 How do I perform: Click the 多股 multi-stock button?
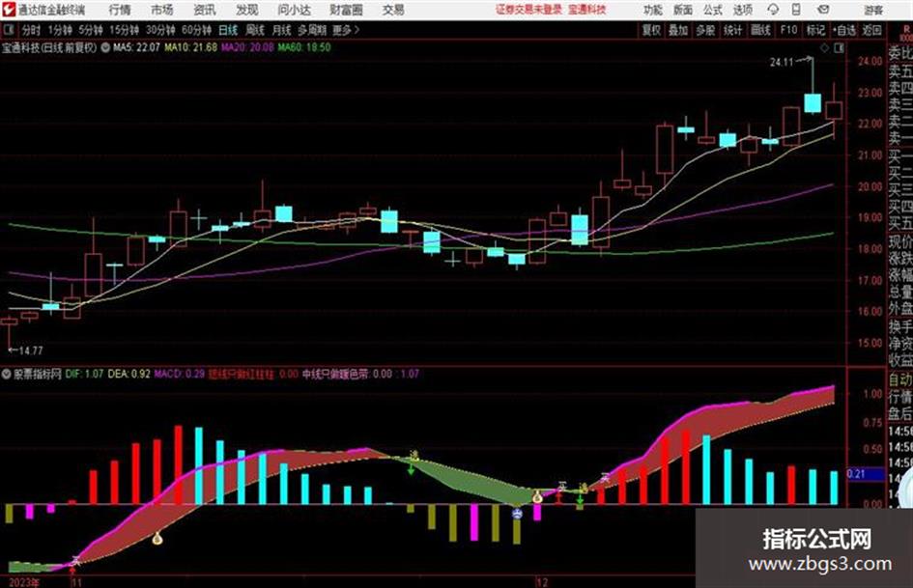point(705,30)
